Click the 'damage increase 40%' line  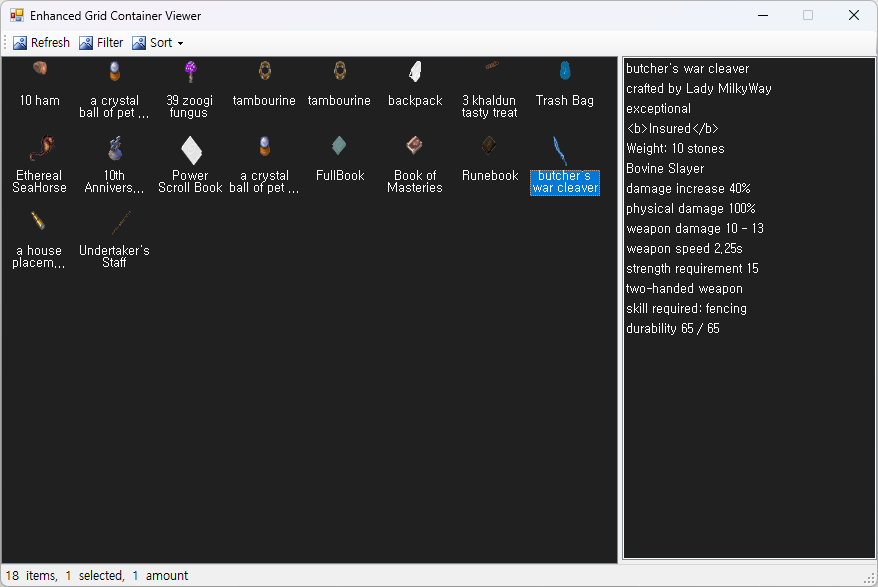tap(688, 189)
